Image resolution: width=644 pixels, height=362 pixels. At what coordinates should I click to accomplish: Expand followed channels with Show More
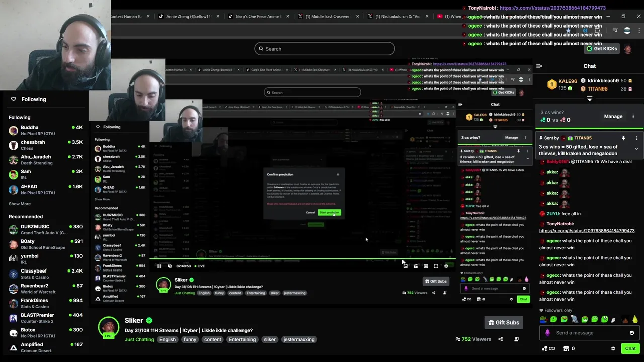[20, 204]
